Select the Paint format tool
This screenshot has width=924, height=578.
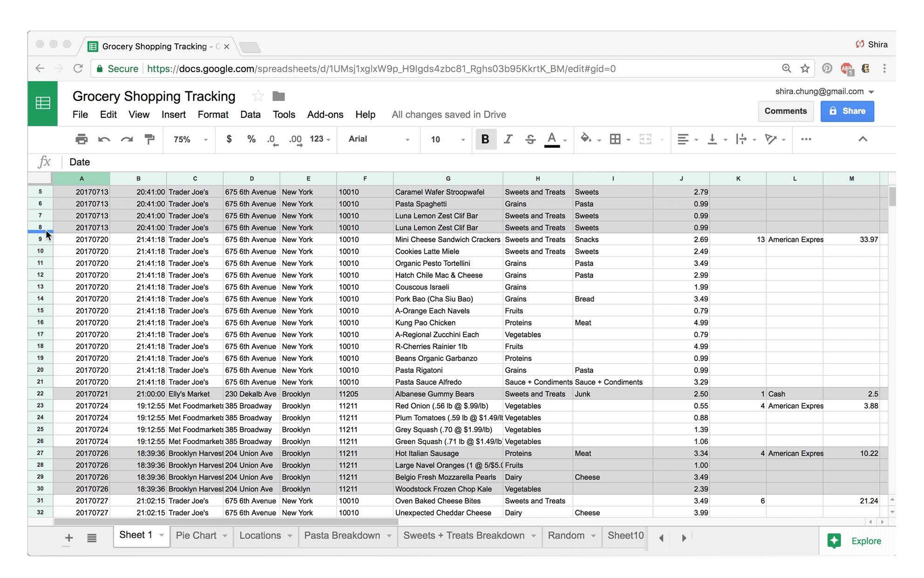[x=149, y=139]
